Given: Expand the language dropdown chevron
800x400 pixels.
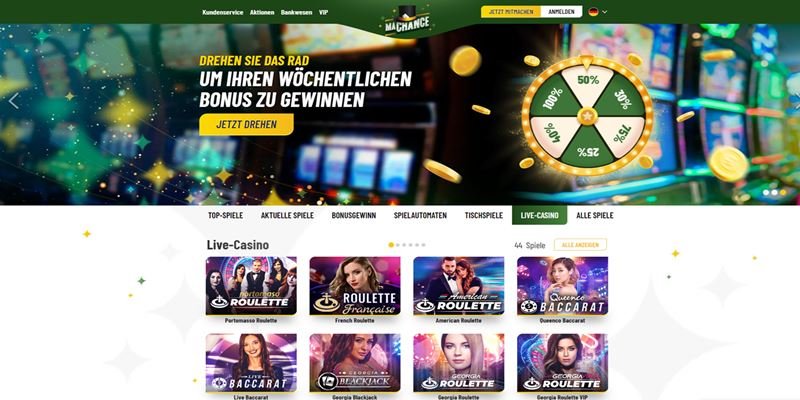Looking at the screenshot, I should pos(605,12).
